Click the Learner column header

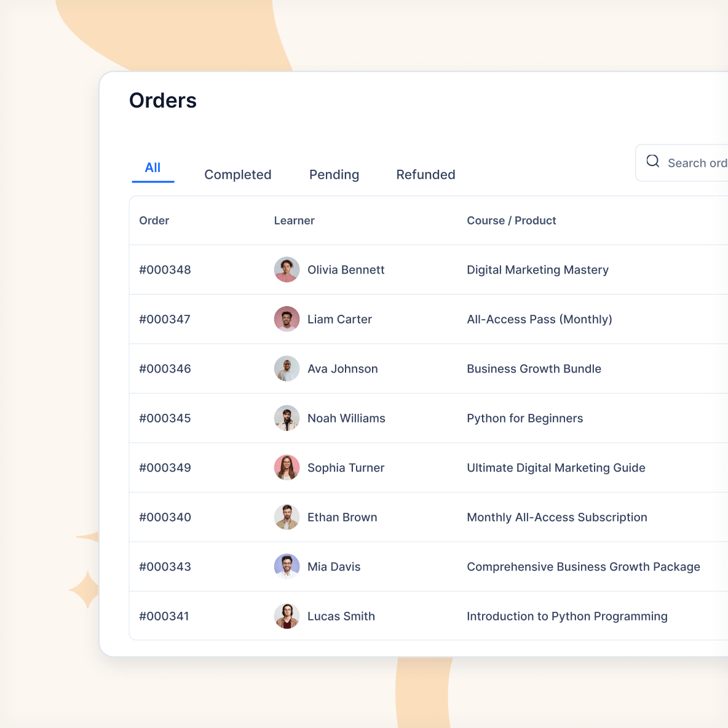(x=295, y=221)
